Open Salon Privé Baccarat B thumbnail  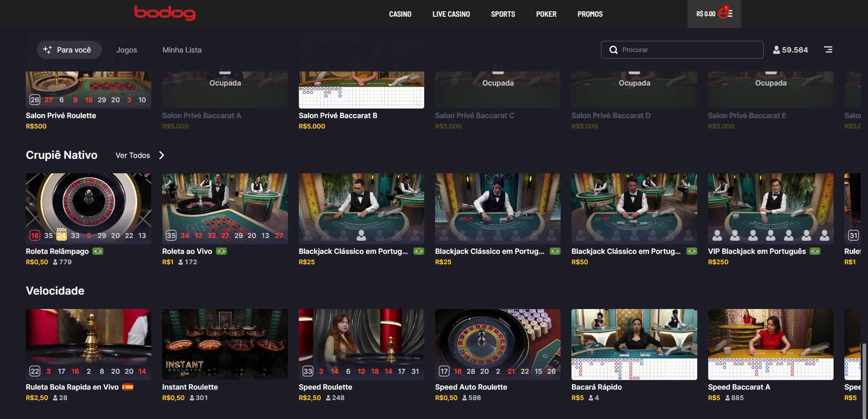coord(361,90)
